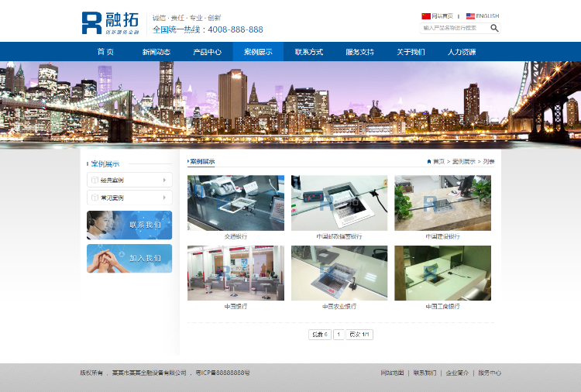581x392 pixels.
Task: Select the 案例展示 navigation tab
Action: tap(258, 52)
